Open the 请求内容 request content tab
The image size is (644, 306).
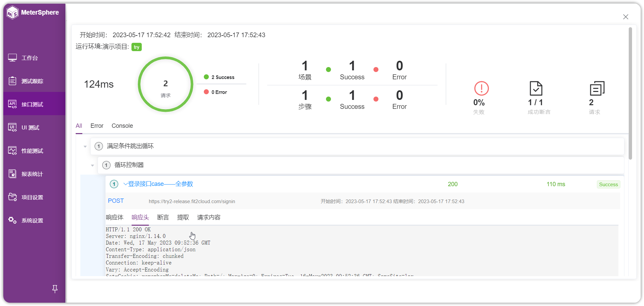pyautogui.click(x=208, y=217)
